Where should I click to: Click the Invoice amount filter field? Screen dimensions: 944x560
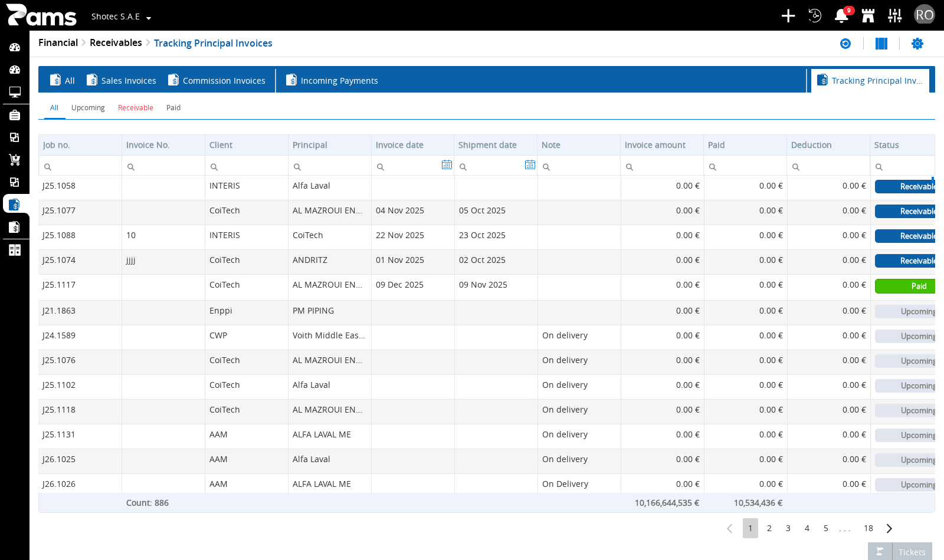pyautogui.click(x=662, y=166)
